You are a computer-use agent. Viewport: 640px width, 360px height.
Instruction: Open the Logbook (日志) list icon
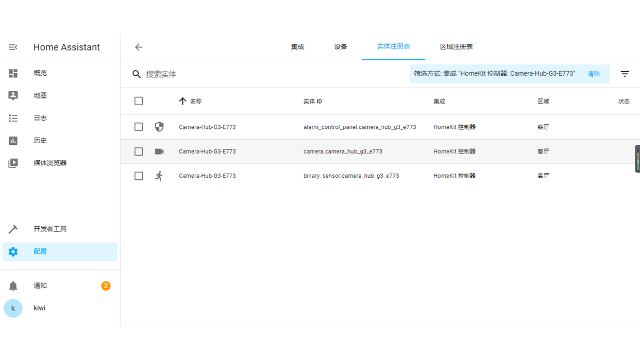click(13, 118)
